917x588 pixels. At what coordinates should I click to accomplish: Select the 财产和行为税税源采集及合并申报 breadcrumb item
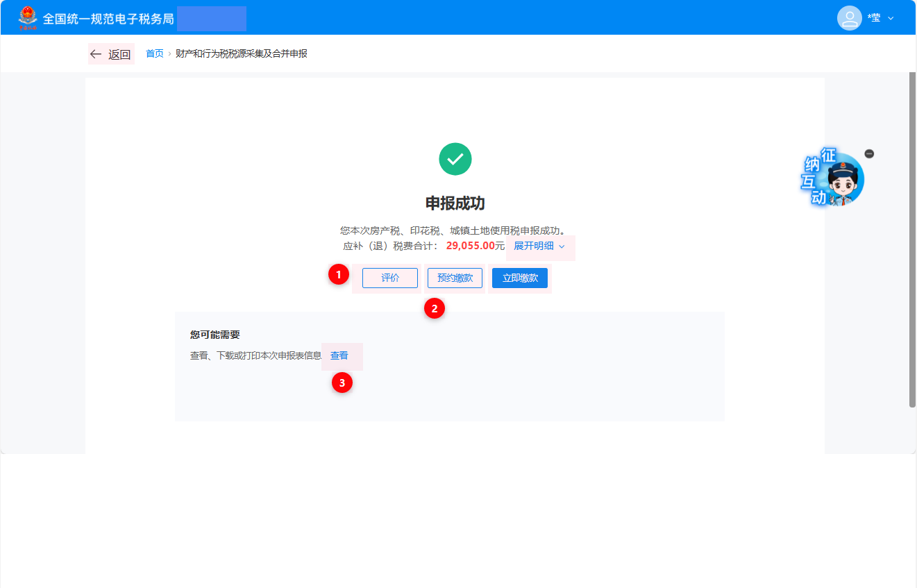pyautogui.click(x=240, y=53)
